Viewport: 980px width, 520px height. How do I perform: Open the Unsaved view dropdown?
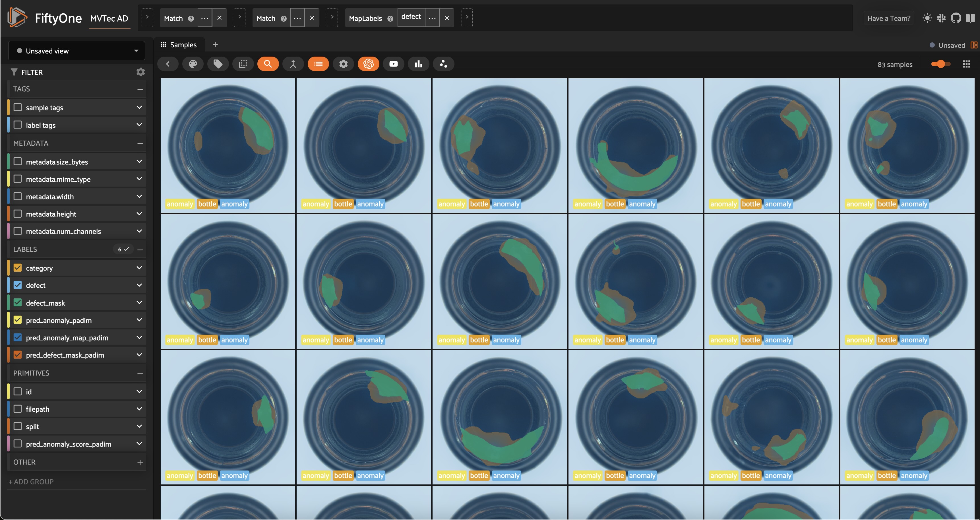[x=77, y=51]
